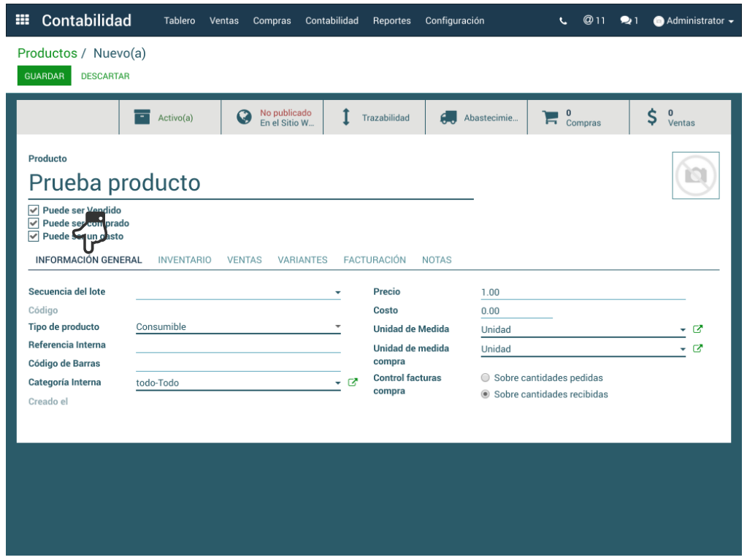Open the @ mentions notifications
The height and width of the screenshot is (560, 747).
pos(594,20)
